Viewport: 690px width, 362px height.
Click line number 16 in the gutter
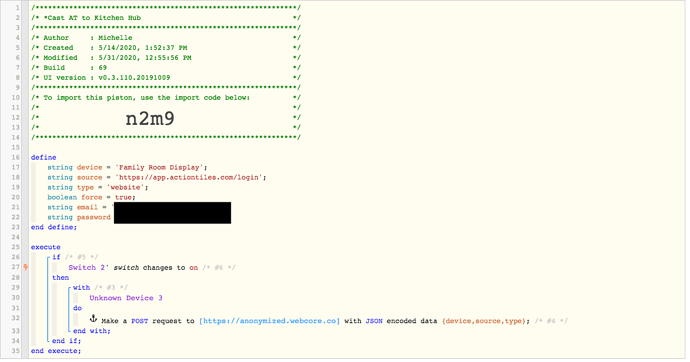click(x=15, y=157)
